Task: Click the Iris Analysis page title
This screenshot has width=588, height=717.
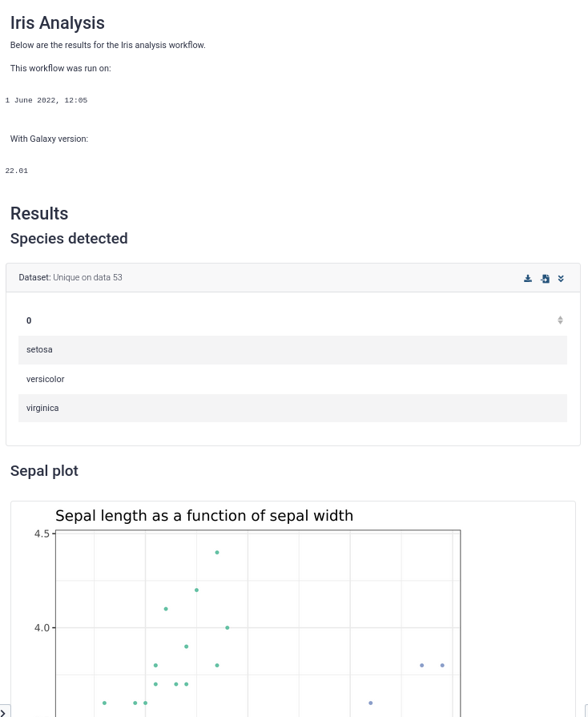Action: tap(58, 23)
